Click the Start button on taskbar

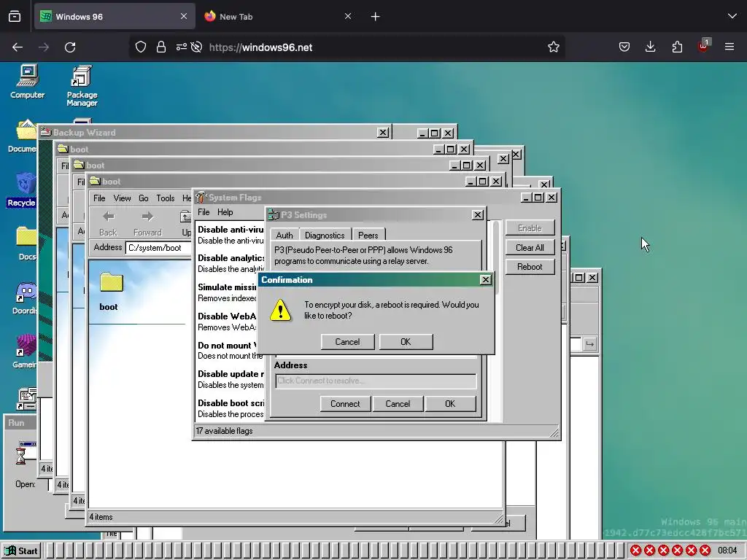[x=21, y=551]
